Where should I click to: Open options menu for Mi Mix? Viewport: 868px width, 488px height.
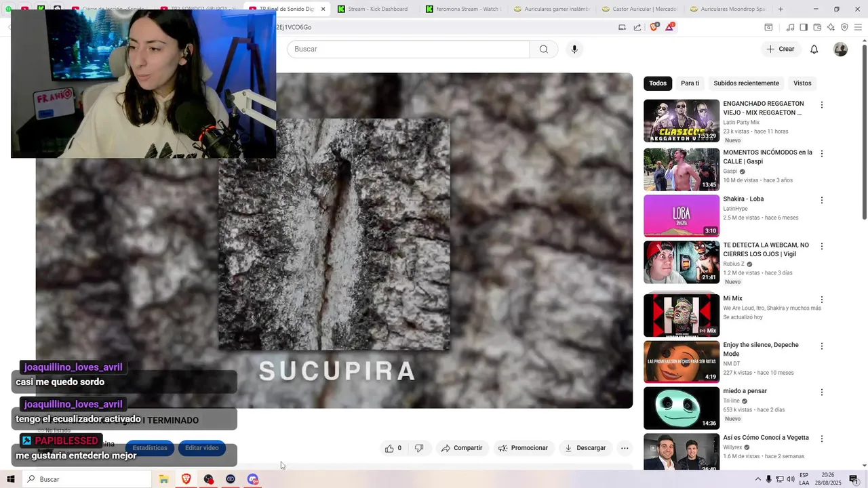point(822,300)
